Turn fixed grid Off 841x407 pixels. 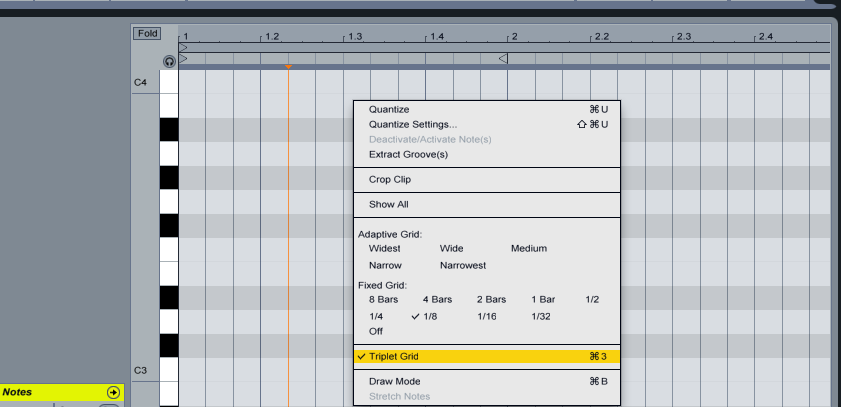coord(376,331)
